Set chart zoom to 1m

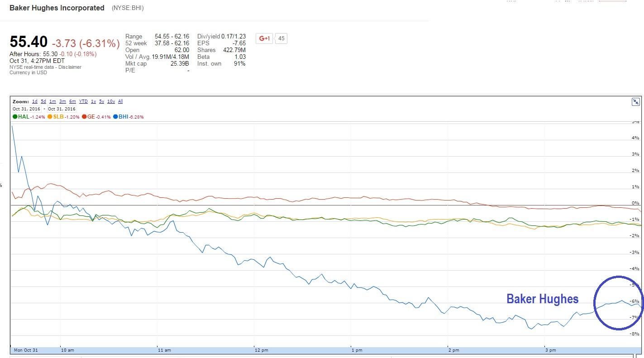(53, 101)
